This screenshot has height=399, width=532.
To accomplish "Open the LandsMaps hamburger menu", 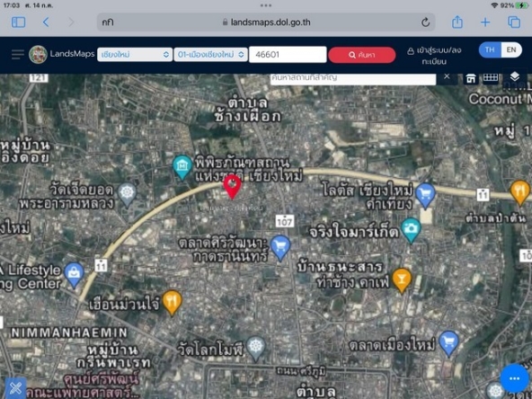I will [x=18, y=54].
